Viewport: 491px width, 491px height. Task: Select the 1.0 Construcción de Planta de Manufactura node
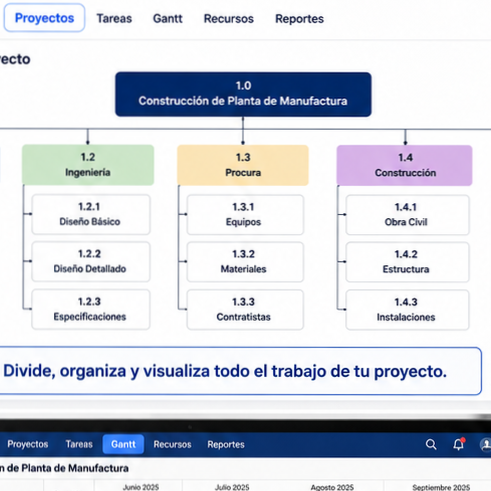[x=243, y=94]
